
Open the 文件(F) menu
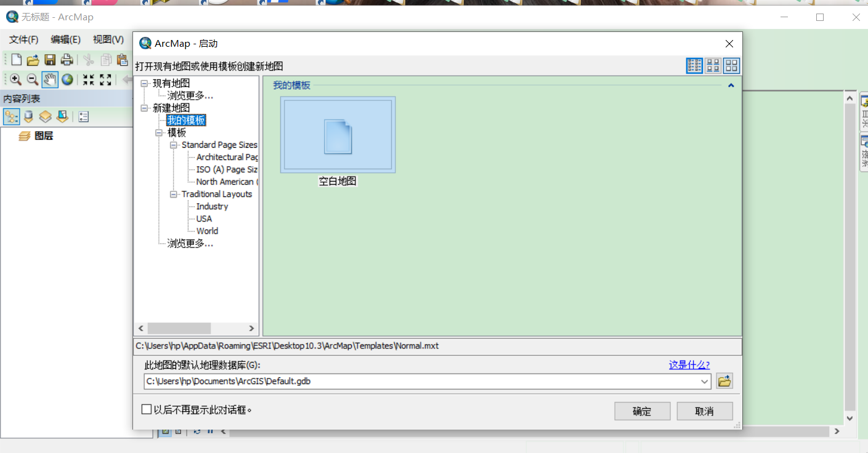(x=24, y=39)
